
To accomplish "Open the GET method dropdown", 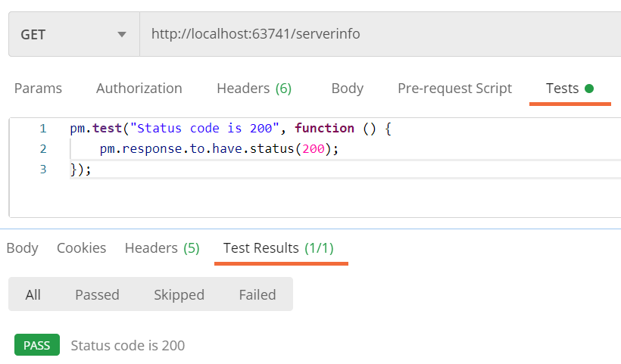I will (74, 34).
